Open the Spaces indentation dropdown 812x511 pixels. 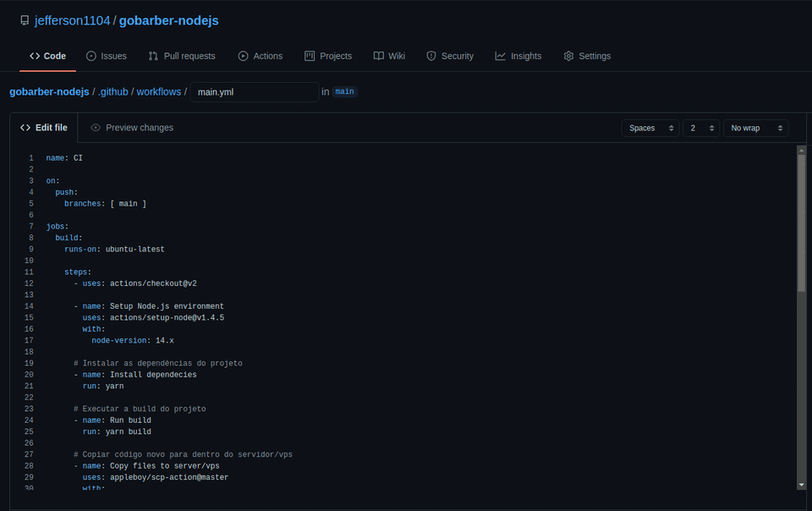(650, 128)
